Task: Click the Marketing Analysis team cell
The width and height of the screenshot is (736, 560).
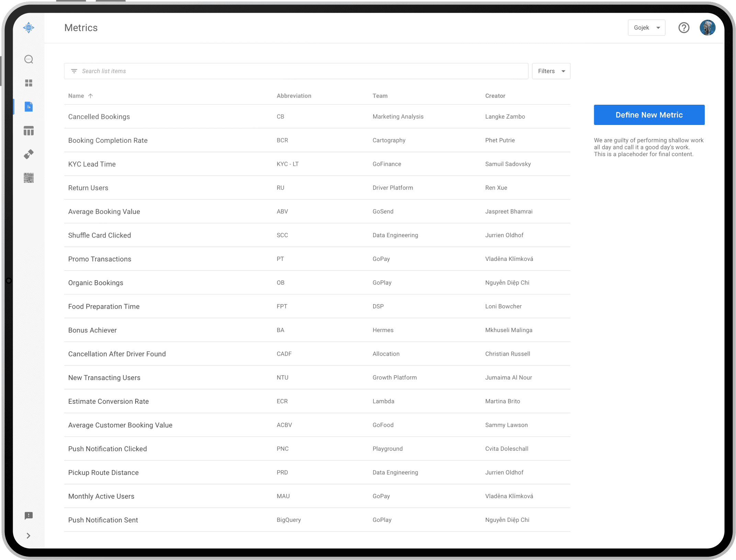Action: click(398, 116)
